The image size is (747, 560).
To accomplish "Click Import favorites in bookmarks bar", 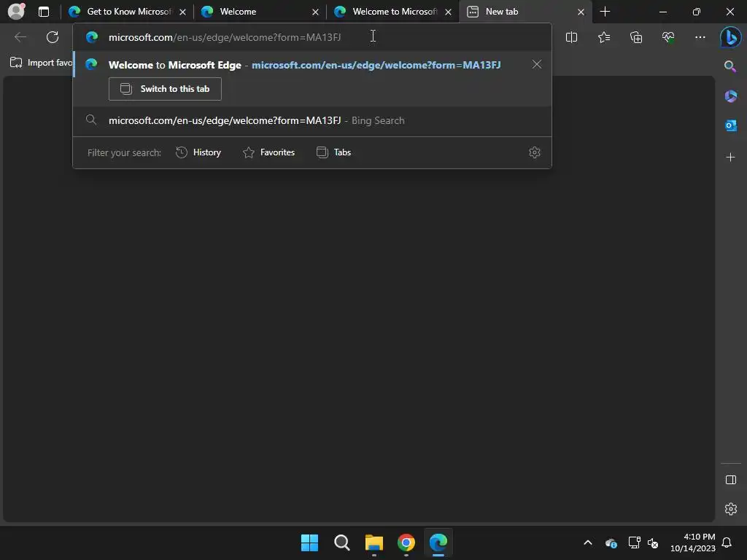I will point(42,63).
